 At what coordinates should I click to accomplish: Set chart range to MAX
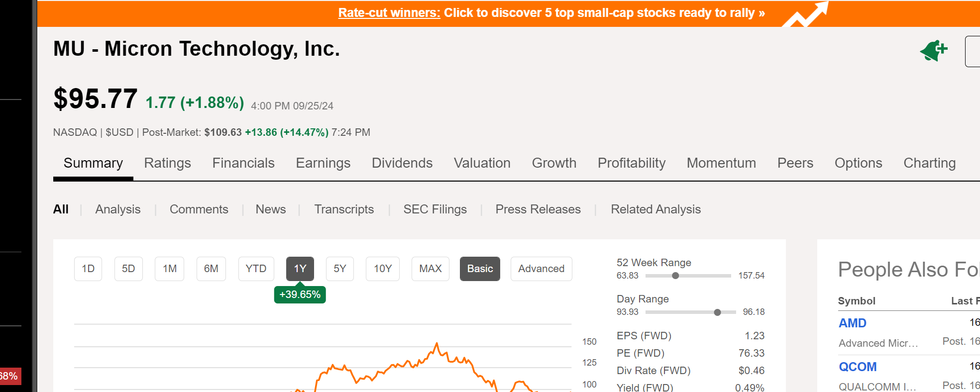click(430, 269)
